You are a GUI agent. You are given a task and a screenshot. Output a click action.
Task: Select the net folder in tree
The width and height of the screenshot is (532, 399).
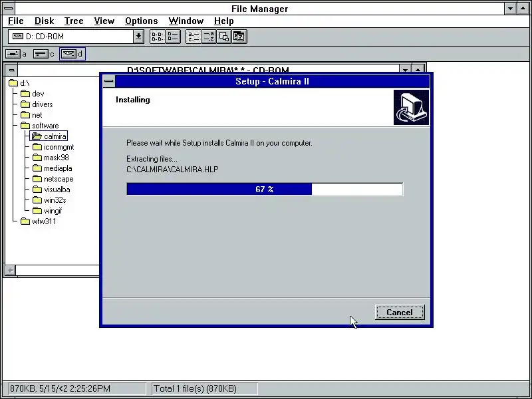click(31, 115)
